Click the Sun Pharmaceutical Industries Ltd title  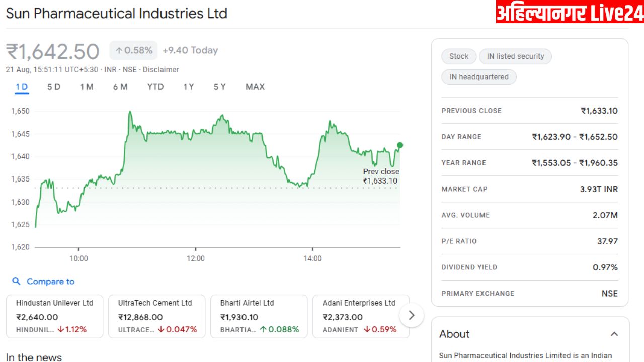click(117, 13)
